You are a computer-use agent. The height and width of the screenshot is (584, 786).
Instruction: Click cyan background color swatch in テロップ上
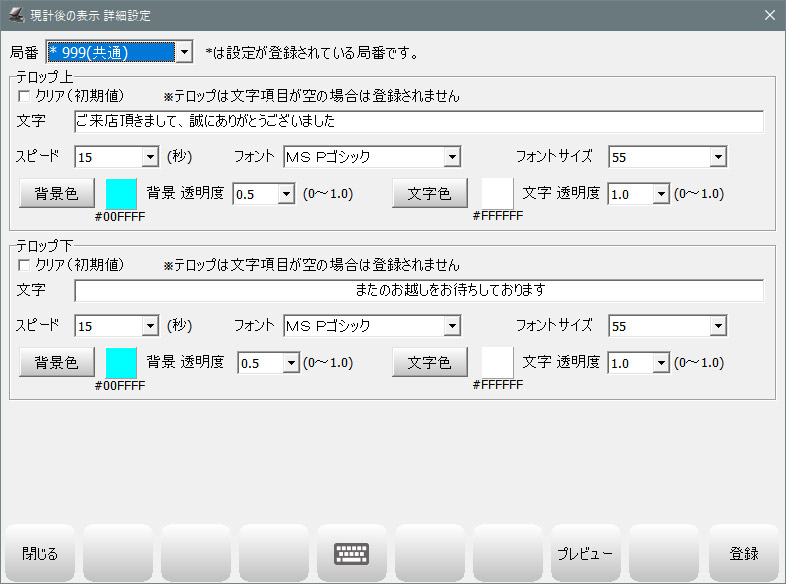(x=121, y=194)
